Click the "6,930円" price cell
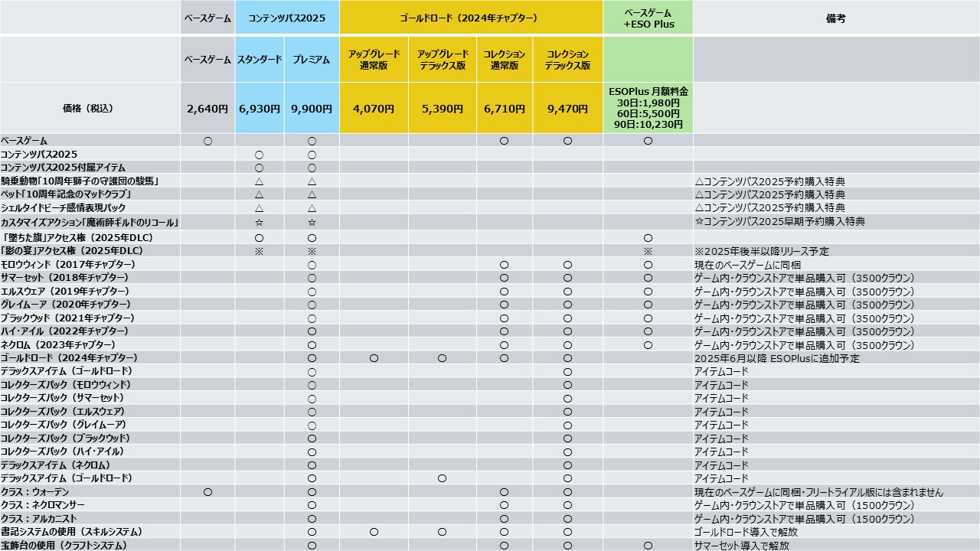 coord(260,109)
